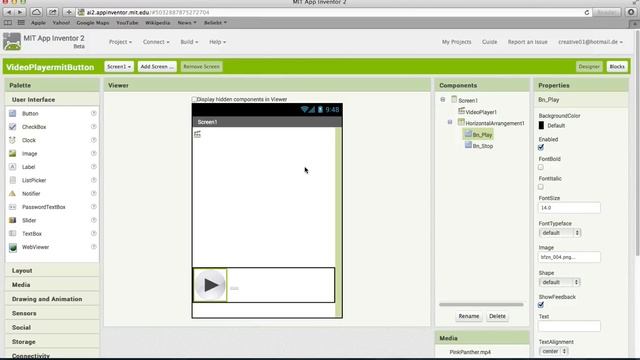Collapse the Screen1 tree node
640x360 pixels.
(443, 100)
